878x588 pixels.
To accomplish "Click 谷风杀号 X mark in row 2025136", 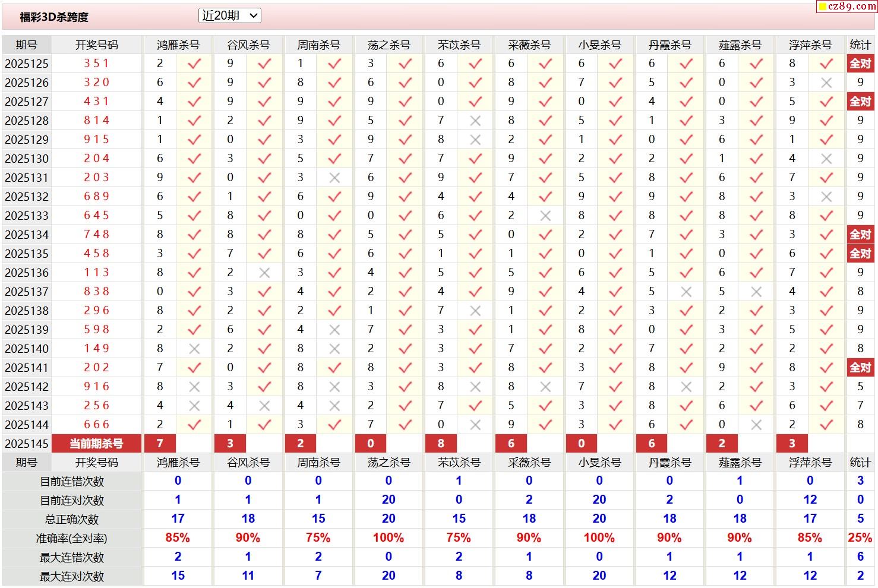I will click(x=264, y=273).
